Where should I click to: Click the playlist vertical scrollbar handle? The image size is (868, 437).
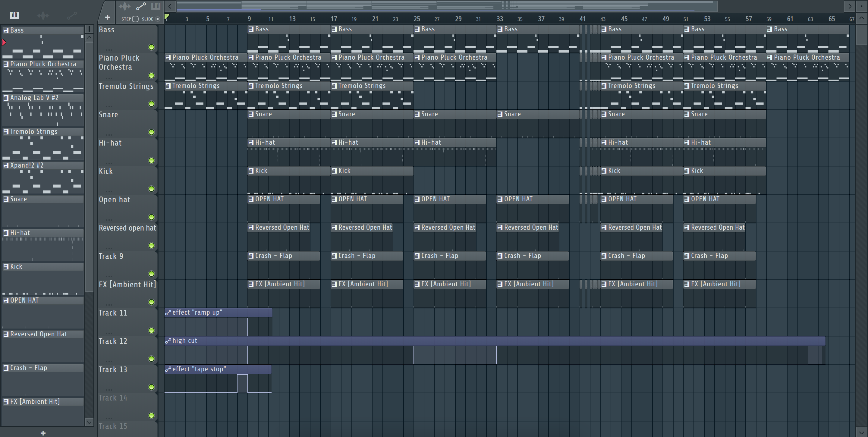coord(862,34)
